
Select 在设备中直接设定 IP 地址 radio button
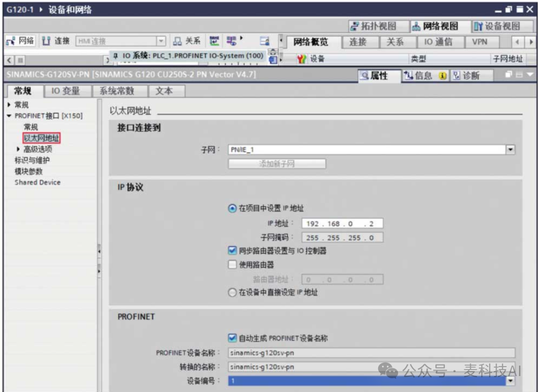[x=232, y=292]
